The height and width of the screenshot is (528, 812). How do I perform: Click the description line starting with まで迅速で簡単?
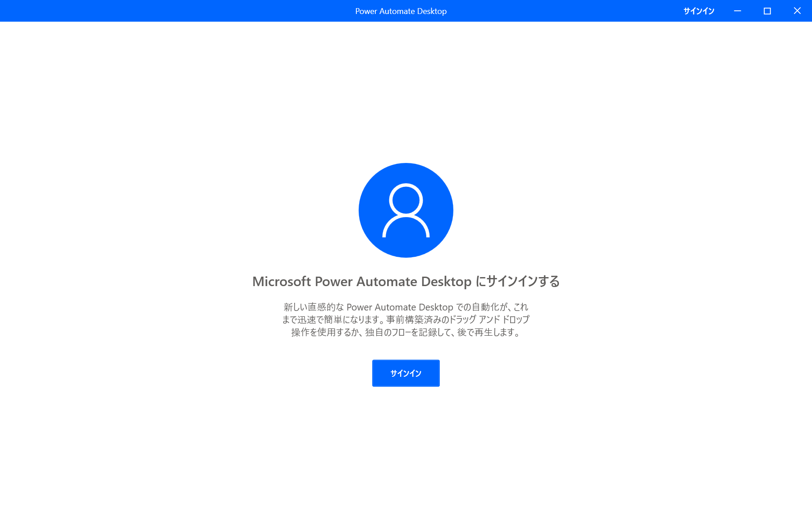(406, 320)
